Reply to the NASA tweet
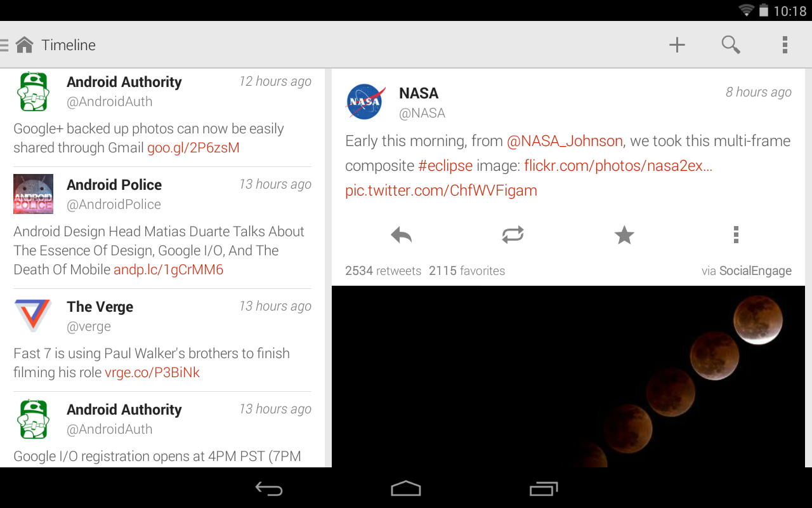 tap(402, 236)
